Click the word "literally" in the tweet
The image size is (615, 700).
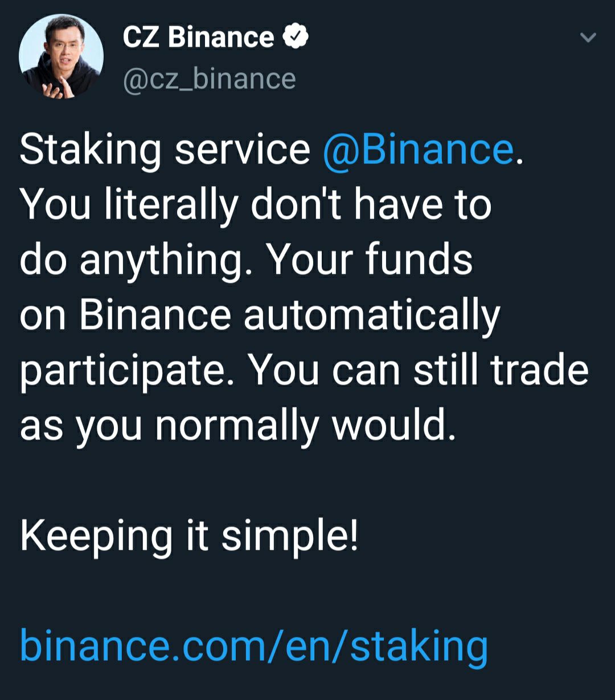[171, 204]
